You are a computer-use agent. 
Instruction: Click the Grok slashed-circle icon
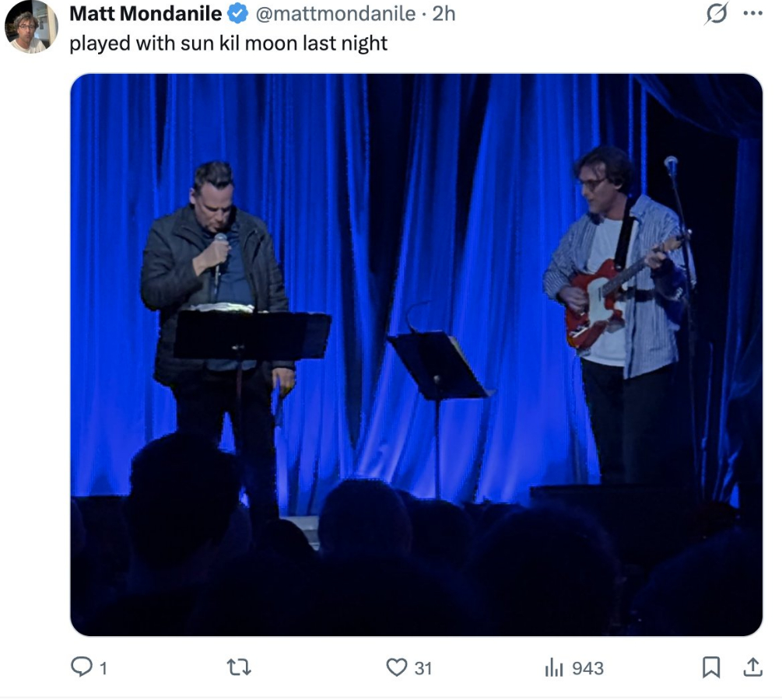(x=715, y=15)
